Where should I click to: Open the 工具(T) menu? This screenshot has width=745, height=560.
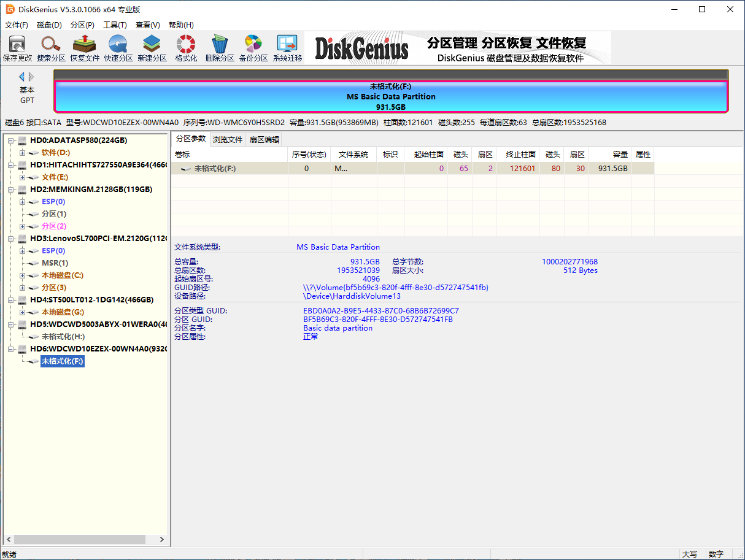tap(115, 25)
